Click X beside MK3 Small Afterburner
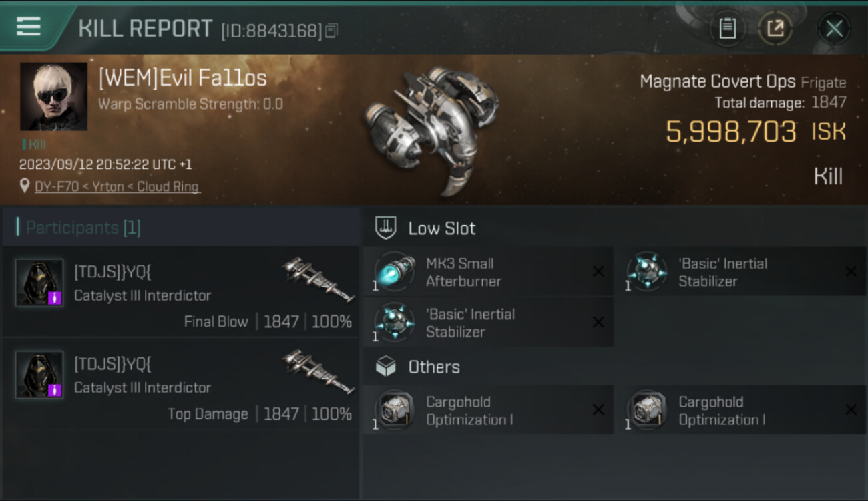The height and width of the screenshot is (501, 868). (598, 271)
